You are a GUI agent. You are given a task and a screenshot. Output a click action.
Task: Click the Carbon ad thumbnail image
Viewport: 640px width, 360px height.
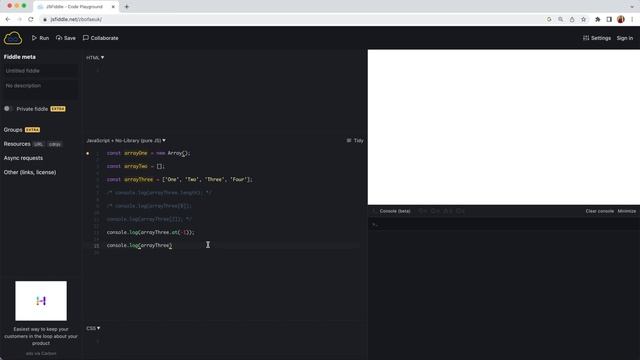point(41,301)
